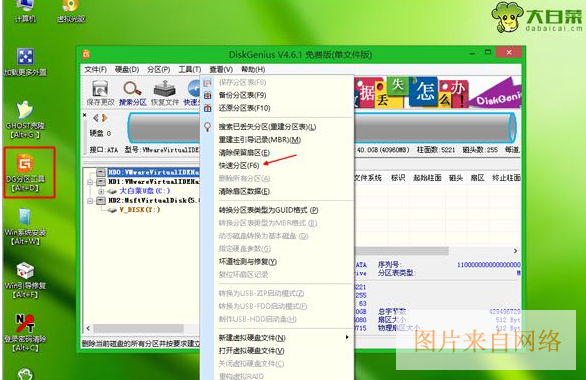The height and width of the screenshot is (380, 586).
Task: Click the icon beside 备份分区表(F9)
Action: coord(207,95)
